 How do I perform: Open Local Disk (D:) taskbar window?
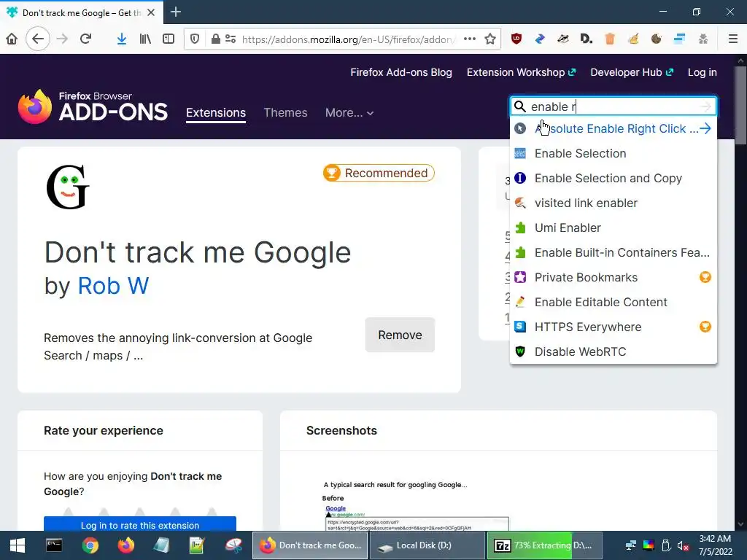pos(427,545)
